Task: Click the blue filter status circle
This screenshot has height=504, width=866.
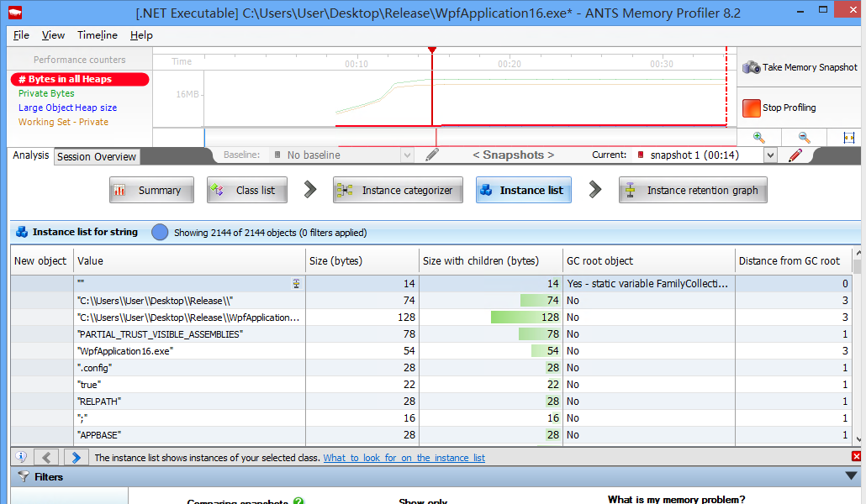Action: click(160, 233)
